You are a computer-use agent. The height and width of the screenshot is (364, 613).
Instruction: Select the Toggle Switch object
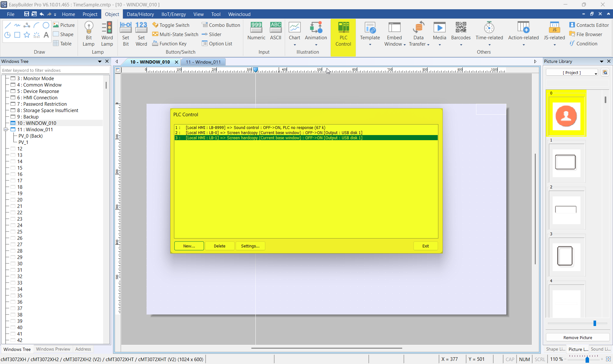pyautogui.click(x=171, y=25)
